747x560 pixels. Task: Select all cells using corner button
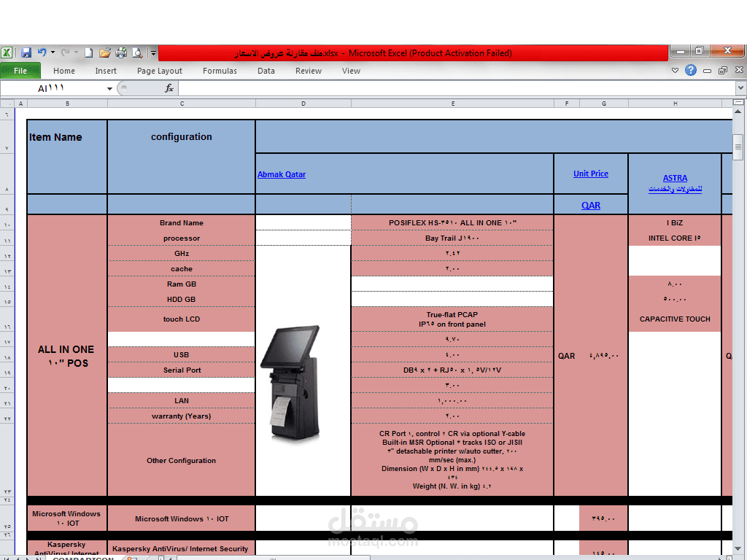[7, 104]
